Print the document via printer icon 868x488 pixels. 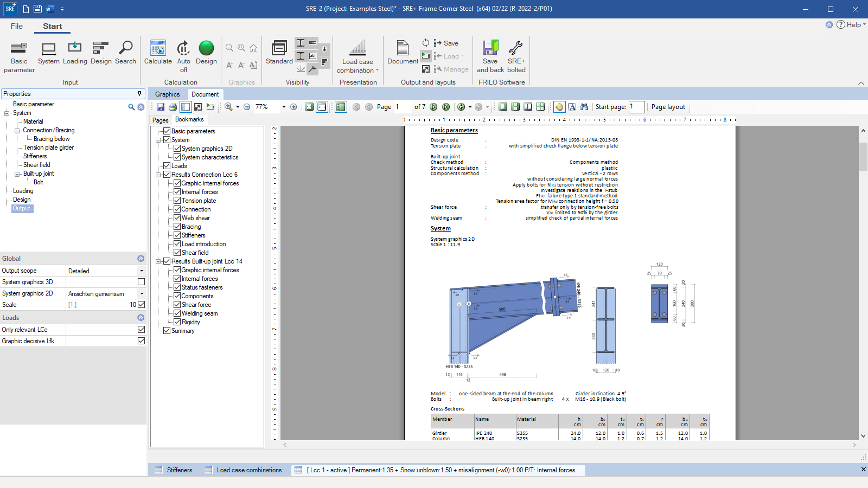coord(173,107)
